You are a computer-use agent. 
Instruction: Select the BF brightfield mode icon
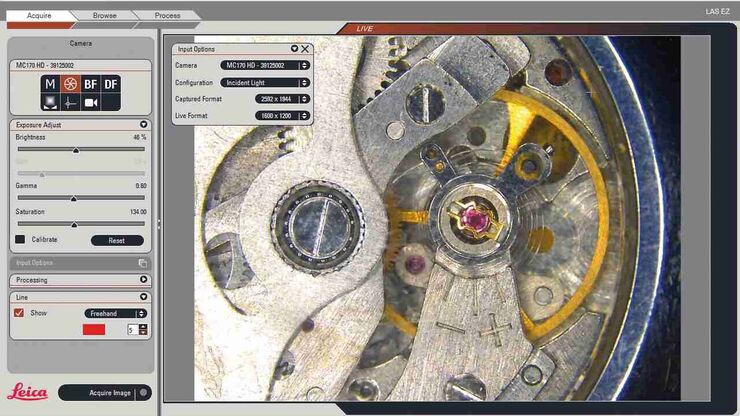(x=90, y=84)
